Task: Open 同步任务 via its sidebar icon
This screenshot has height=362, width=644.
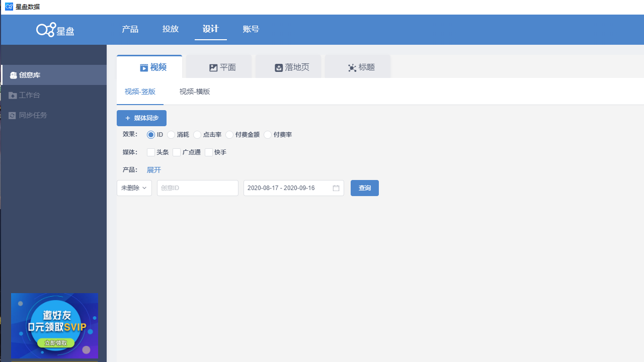Action: pyautogui.click(x=12, y=115)
